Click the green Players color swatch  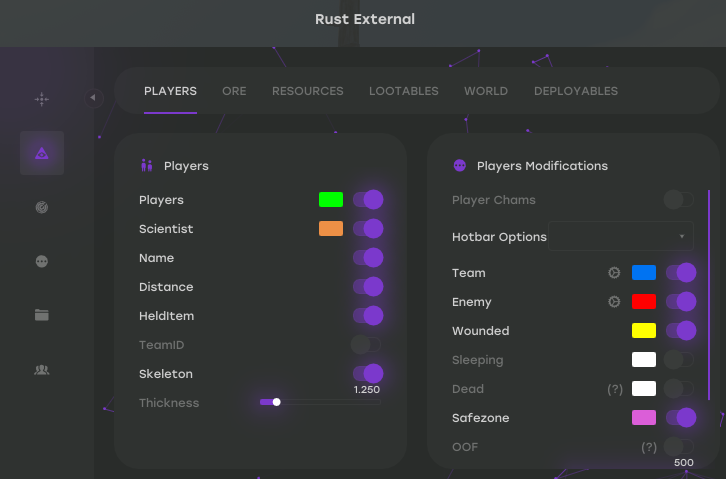[x=331, y=200]
